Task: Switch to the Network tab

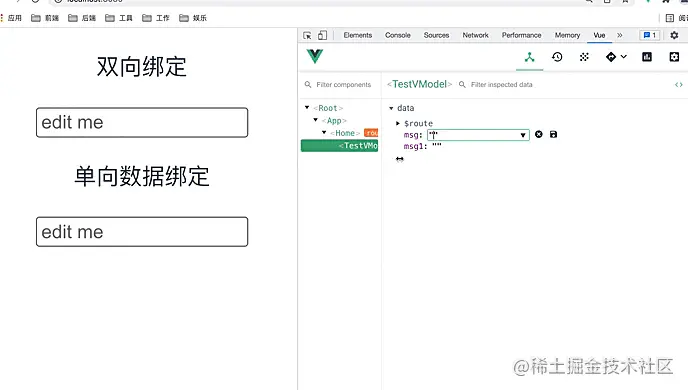Action: tap(475, 35)
